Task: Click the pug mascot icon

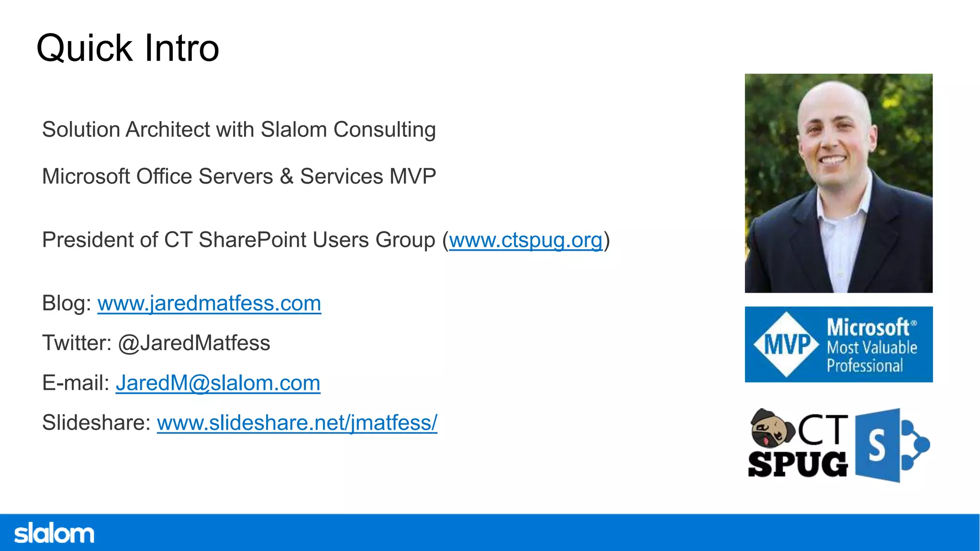Action: 771,427
